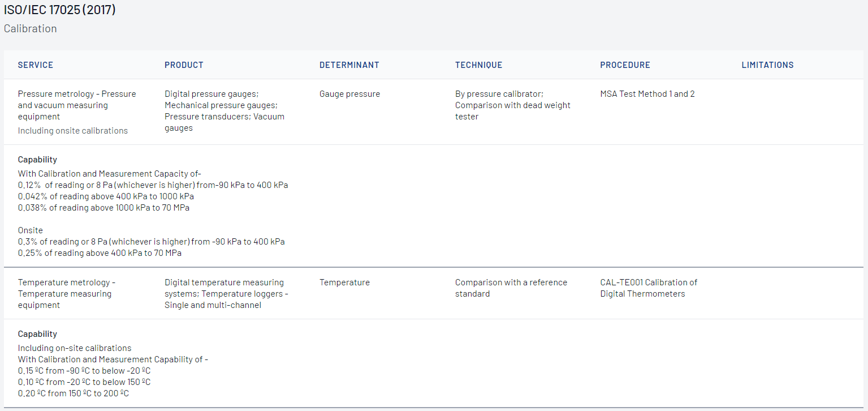Select the PROCEDURE column header
Viewport: 868px width, 411px height.
625,65
